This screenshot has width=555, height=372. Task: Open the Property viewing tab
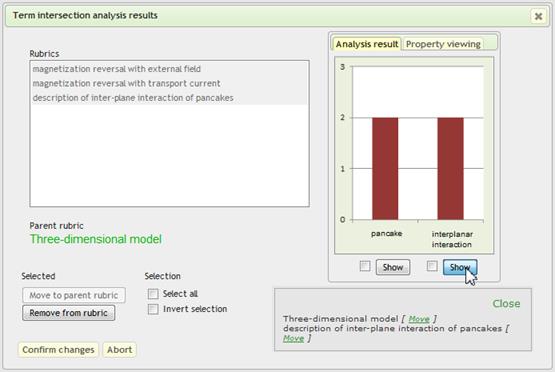443,44
